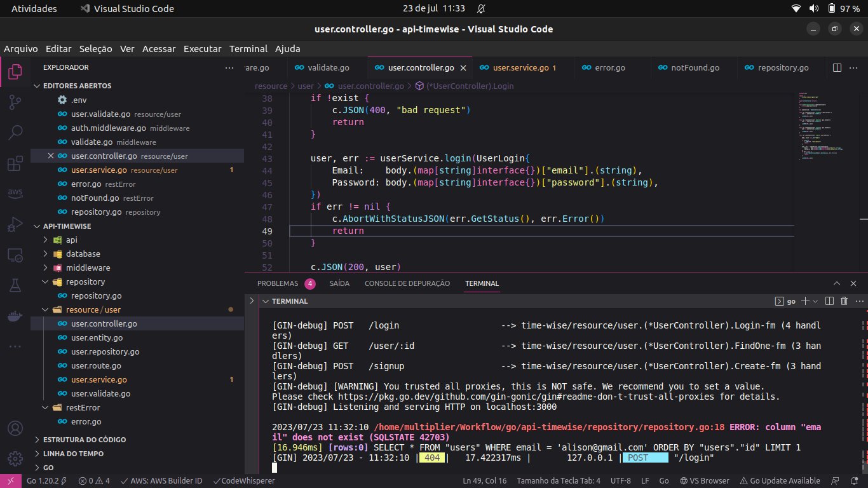
Task: Change encoding via UTF-8 status item
Action: click(x=620, y=481)
